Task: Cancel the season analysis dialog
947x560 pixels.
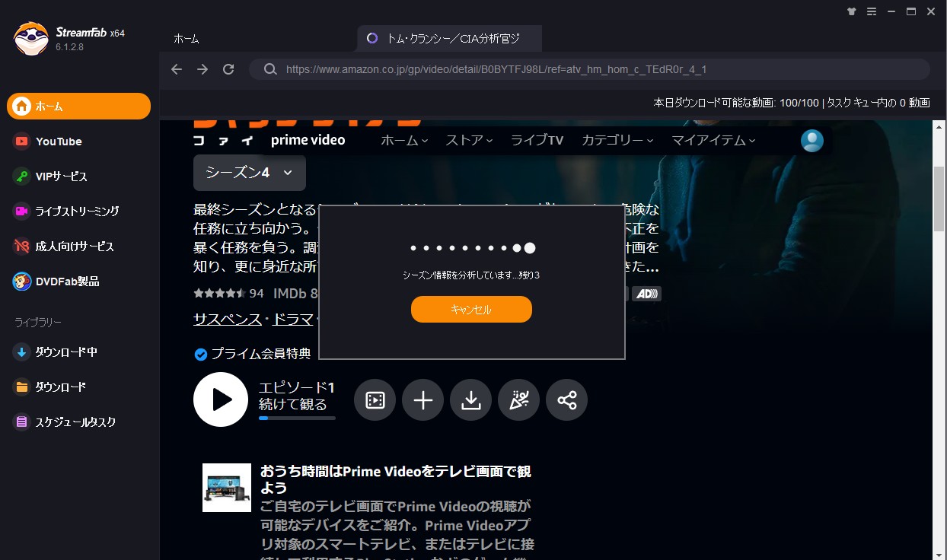Action: pos(471,310)
